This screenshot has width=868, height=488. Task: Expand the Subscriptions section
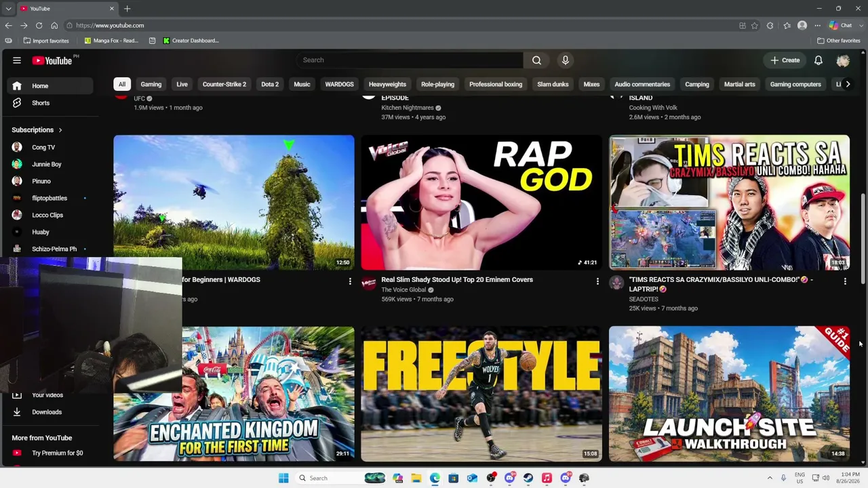click(37, 130)
